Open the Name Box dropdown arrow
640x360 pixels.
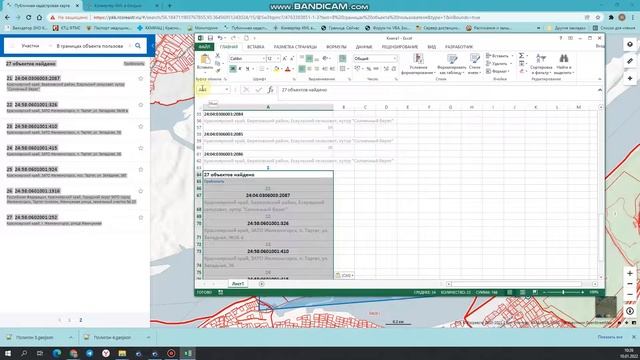(227, 90)
